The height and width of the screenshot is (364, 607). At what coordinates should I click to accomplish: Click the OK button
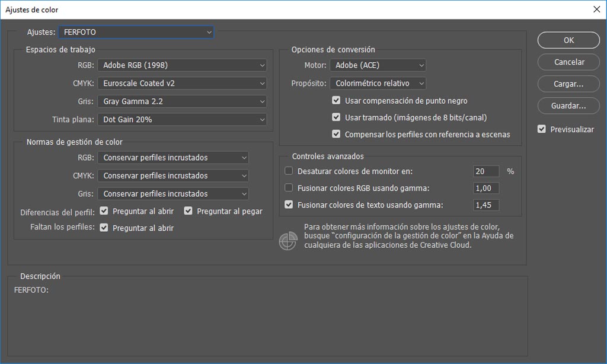coord(568,40)
